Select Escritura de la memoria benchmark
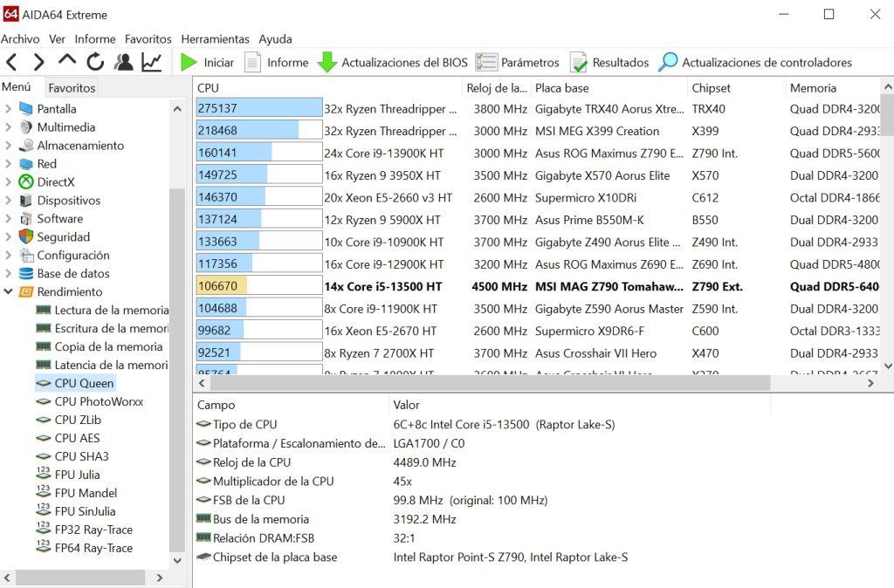 (111, 328)
